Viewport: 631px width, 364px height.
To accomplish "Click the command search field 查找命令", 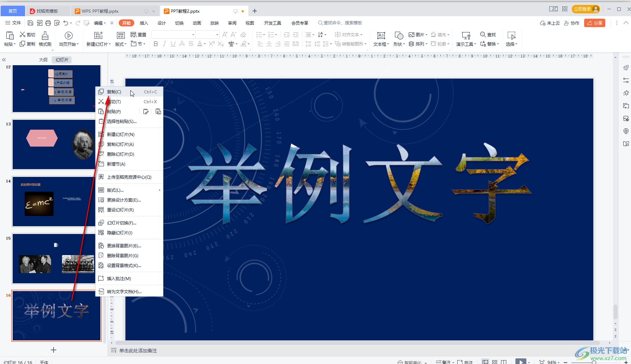I will 340,23.
